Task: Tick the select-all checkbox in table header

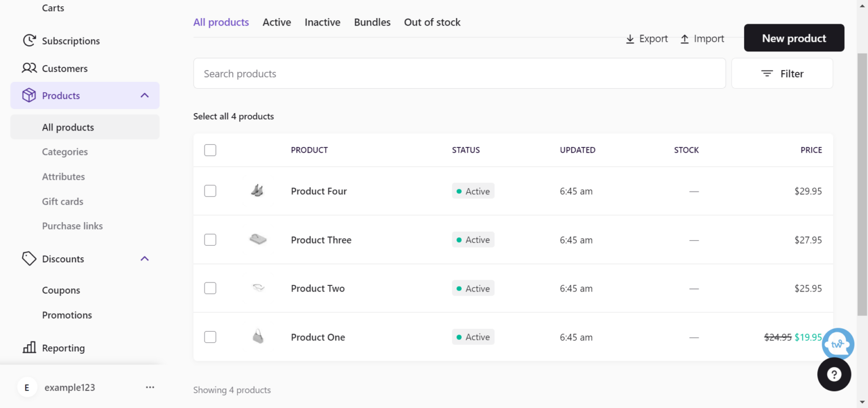Action: click(x=210, y=150)
